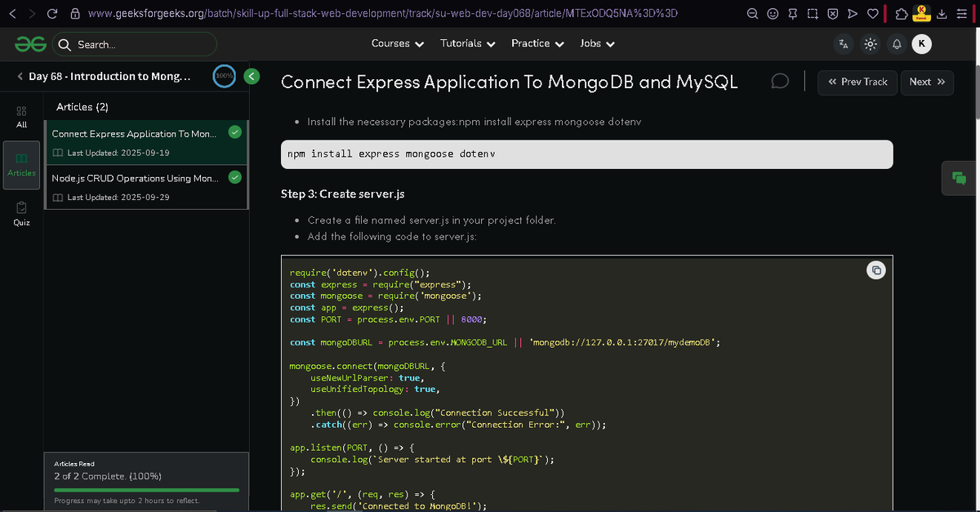Collapse the sidebar with the green arrow
Viewport: 980px width, 512px height.
click(252, 76)
